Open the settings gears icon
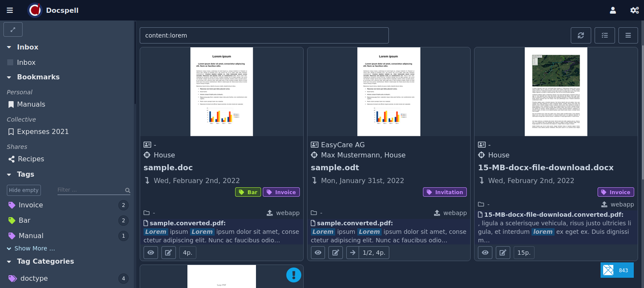Image resolution: width=644 pixels, height=288 pixels. click(x=634, y=10)
